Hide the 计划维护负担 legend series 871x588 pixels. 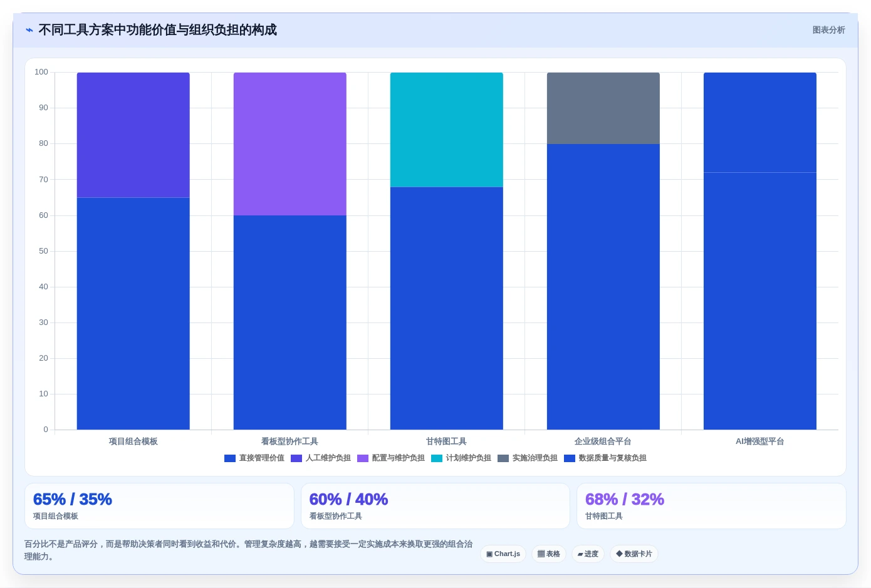point(461,458)
